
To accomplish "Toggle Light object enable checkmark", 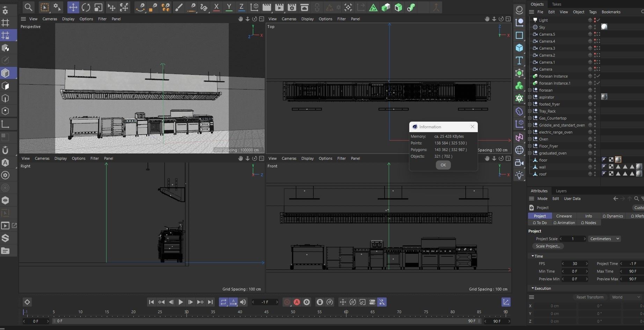I will tap(598, 20).
